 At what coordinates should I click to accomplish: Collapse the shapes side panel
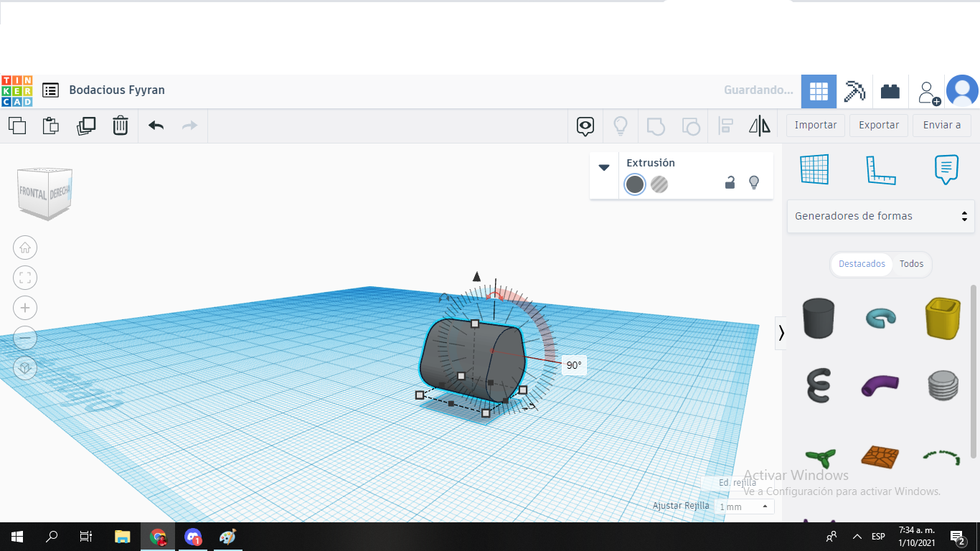tap(781, 333)
